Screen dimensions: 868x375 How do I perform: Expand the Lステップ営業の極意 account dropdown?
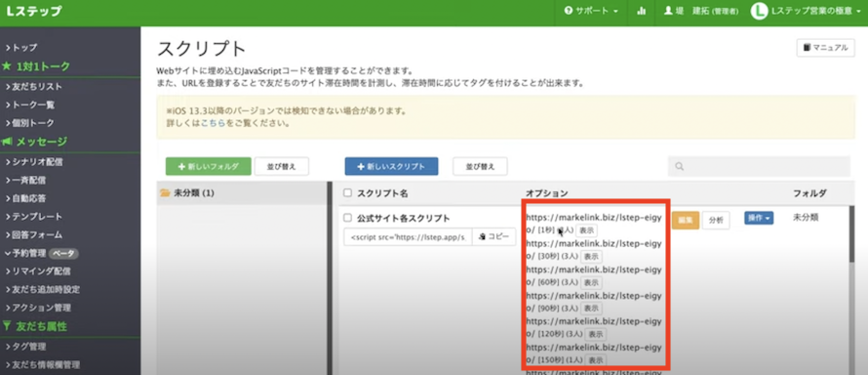click(815, 11)
